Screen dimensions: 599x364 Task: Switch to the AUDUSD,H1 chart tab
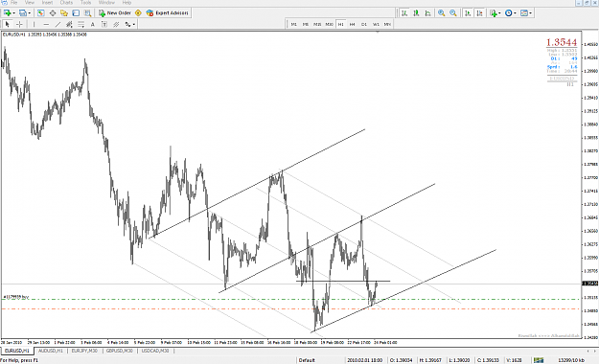(x=51, y=351)
